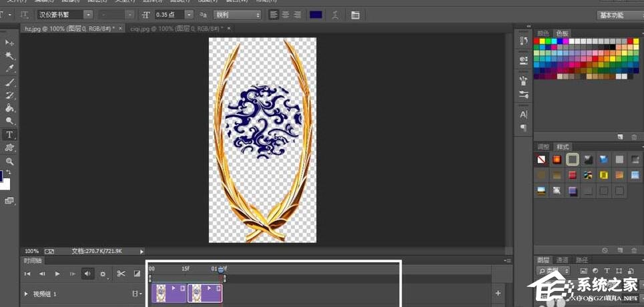Viewport: 644px width, 307px height.
Task: Switch to the 颜色 panel tab
Action: tap(543, 33)
